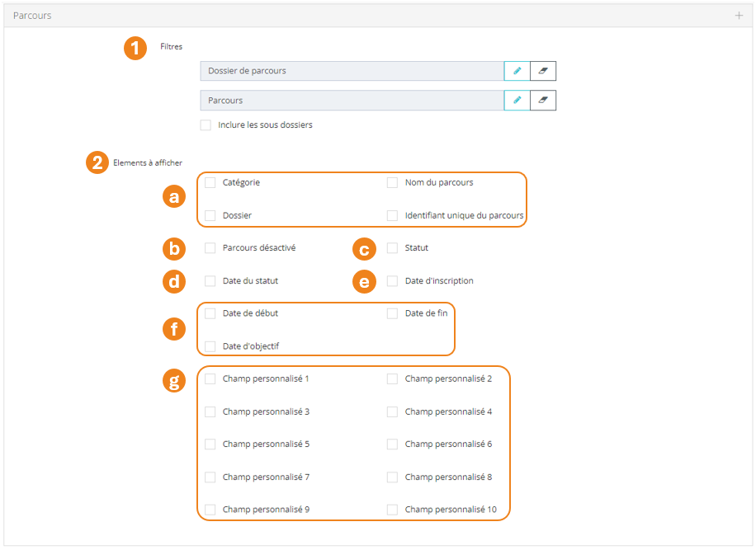
Task: Click the Parcours filter input field
Action: 352,101
